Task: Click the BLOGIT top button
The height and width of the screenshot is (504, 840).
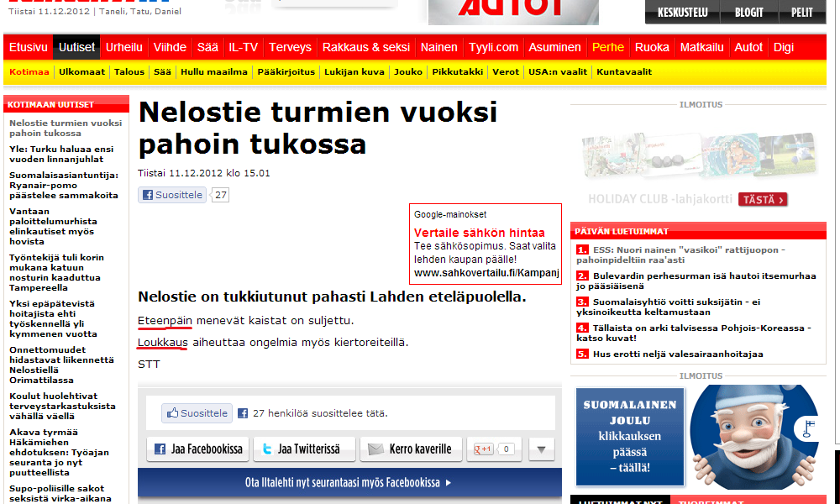Action: 748,13
